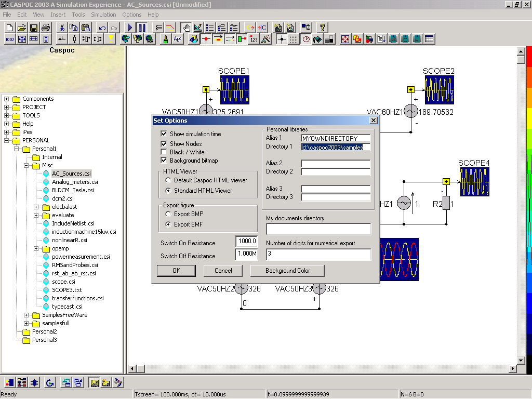The image size is (532, 399).
Task: Click the yellow warning triangle icon
Action: (x=111, y=39)
